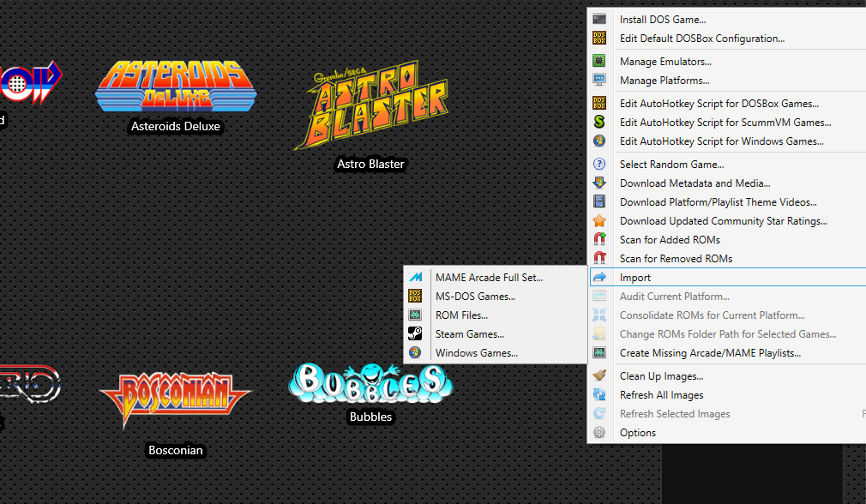Click the Windows orb icon beside Windows Games in the submenu

click(415, 352)
